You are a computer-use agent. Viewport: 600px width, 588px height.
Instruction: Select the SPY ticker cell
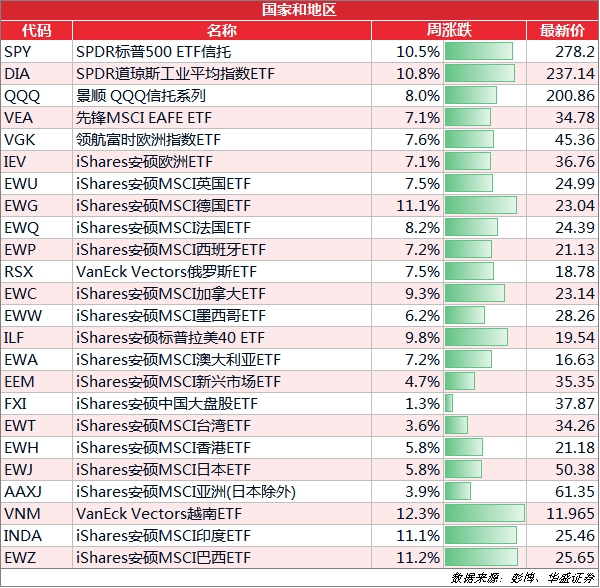point(36,52)
